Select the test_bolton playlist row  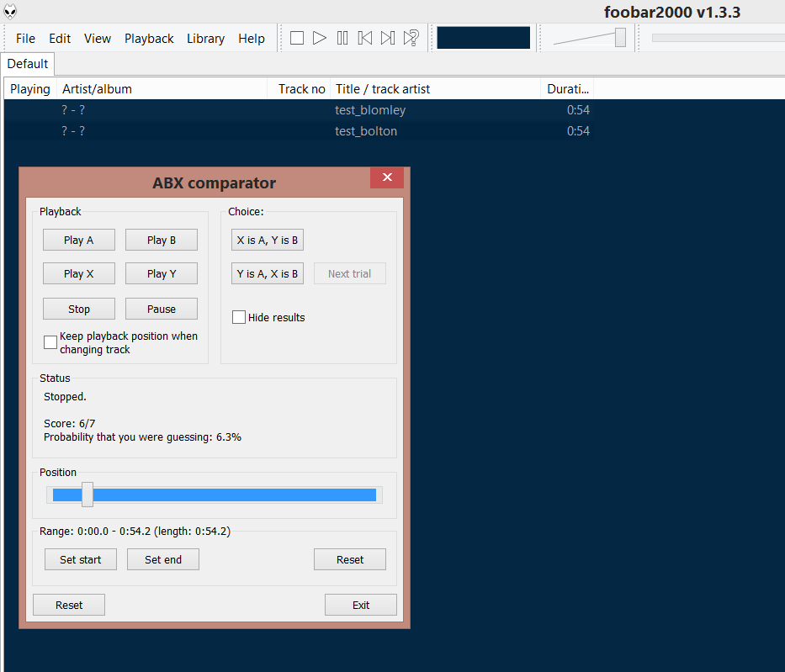[x=299, y=131]
